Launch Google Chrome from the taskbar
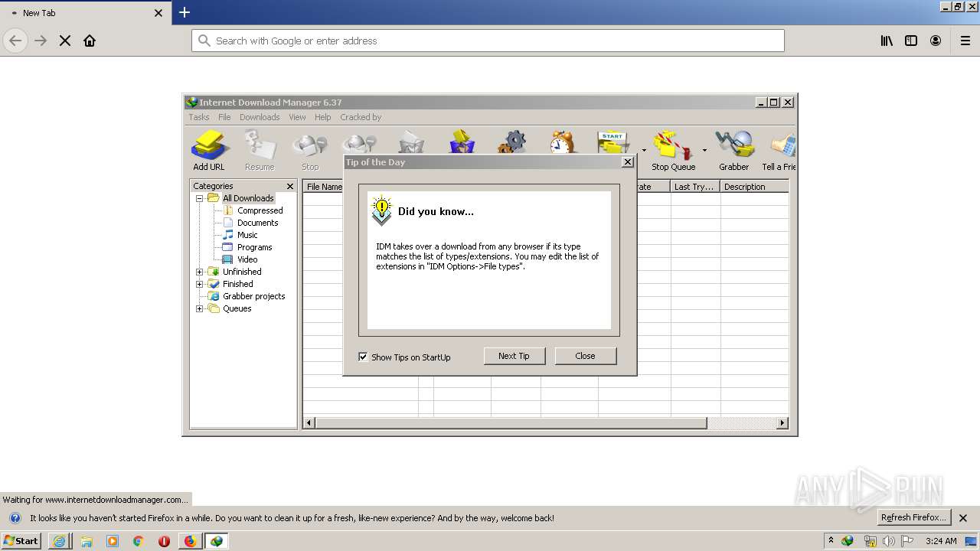The width and height of the screenshot is (980, 551). (x=139, y=541)
